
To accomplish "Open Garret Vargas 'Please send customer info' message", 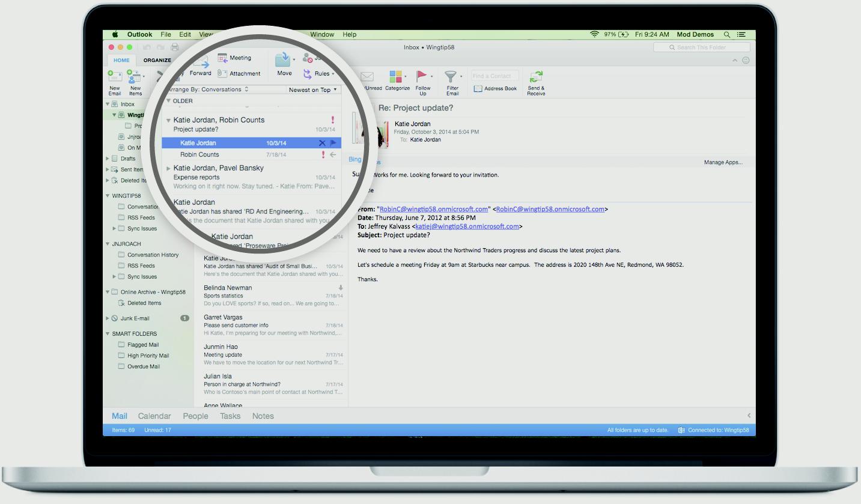I will click(x=273, y=325).
